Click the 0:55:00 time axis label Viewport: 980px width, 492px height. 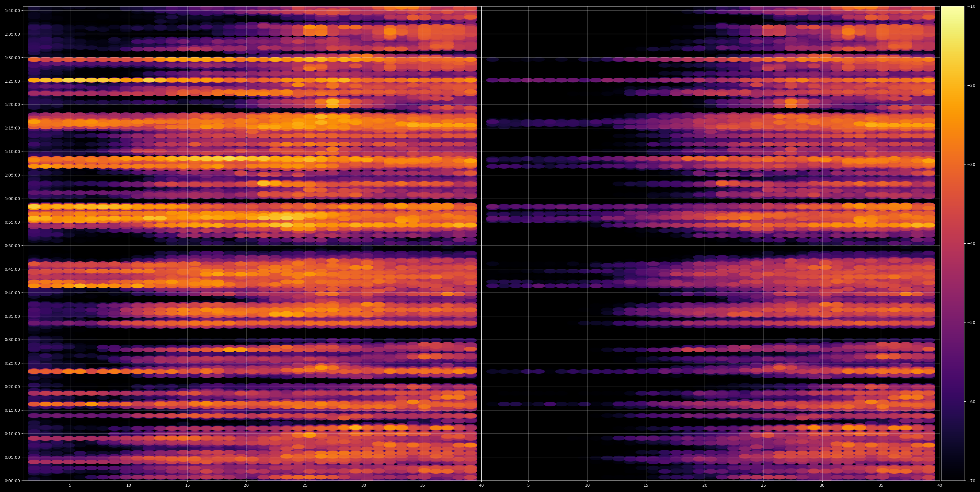[x=12, y=222]
